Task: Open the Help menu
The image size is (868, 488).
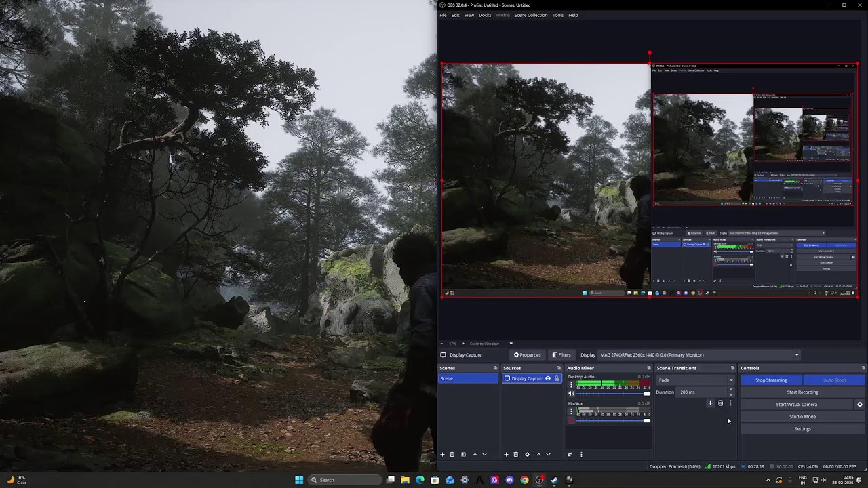Action: (x=573, y=15)
